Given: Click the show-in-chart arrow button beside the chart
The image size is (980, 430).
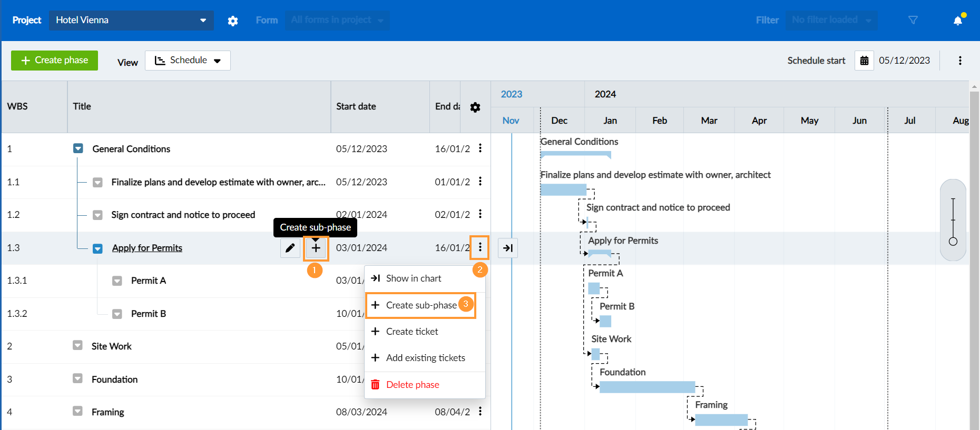Looking at the screenshot, I should coord(508,248).
